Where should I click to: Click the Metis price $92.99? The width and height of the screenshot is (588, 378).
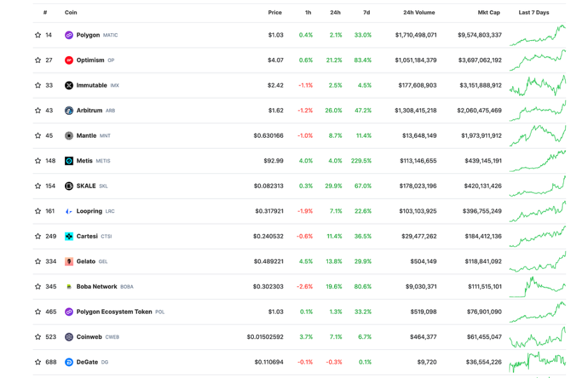(x=274, y=161)
